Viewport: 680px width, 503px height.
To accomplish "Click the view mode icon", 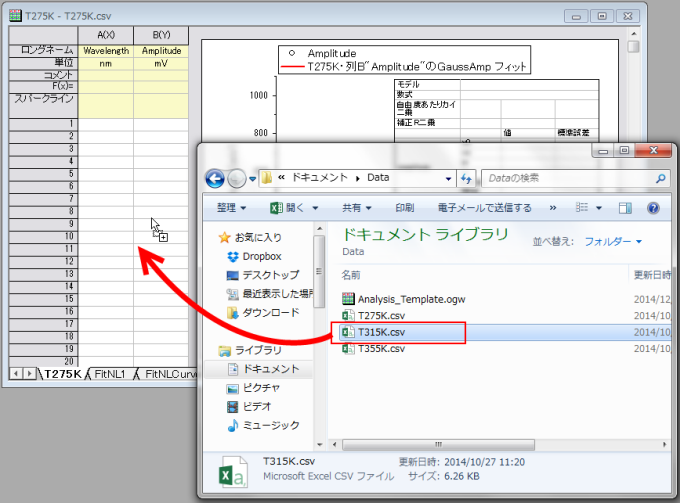I will [582, 208].
